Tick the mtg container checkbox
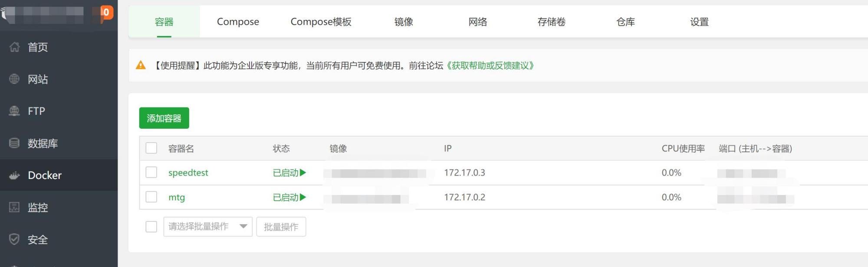 coord(151,197)
